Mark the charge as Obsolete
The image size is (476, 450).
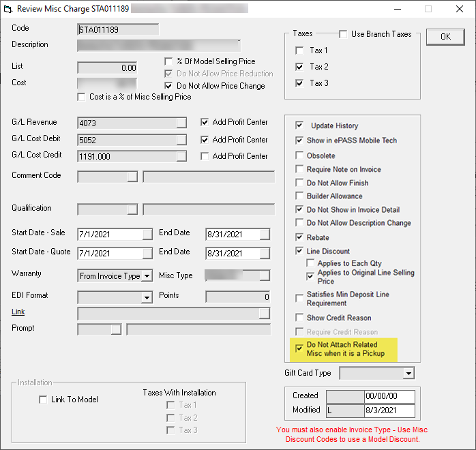299,155
